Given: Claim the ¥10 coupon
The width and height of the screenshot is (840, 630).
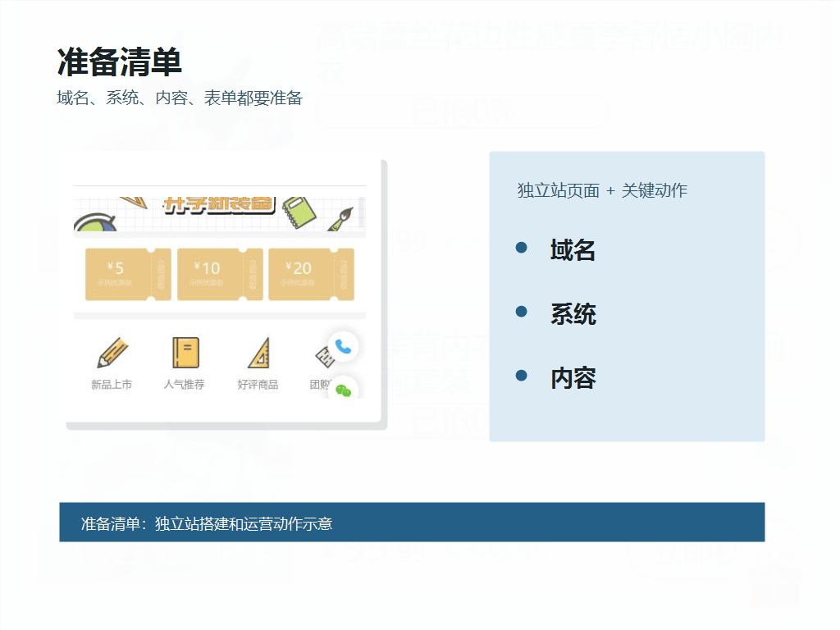Looking at the screenshot, I should click(x=220, y=274).
